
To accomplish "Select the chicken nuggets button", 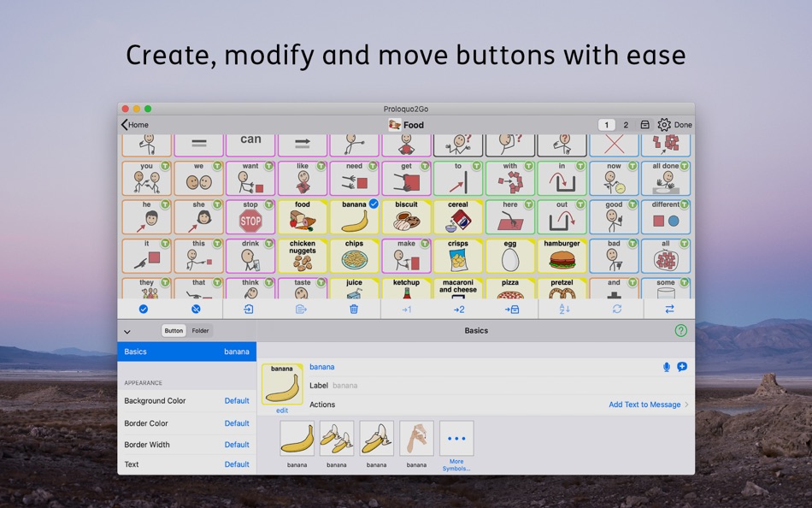I will (x=303, y=256).
